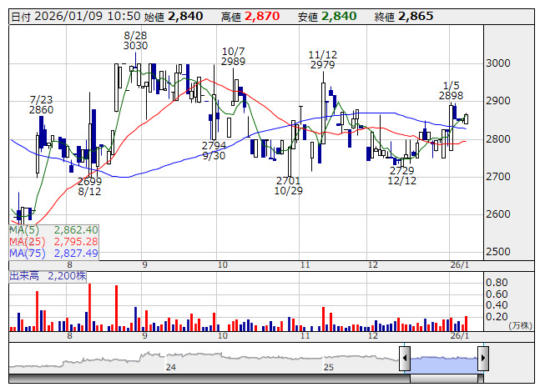Click the 24 year marker in navigator
This screenshot has width=545, height=392.
[x=171, y=367]
